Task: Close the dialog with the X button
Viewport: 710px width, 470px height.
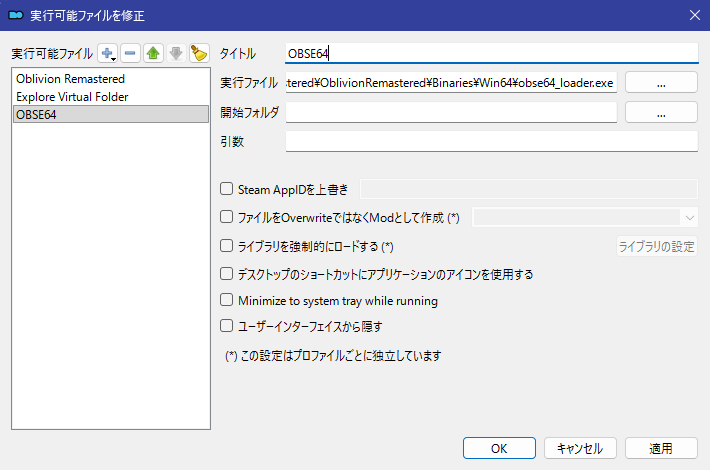Action: [x=695, y=15]
